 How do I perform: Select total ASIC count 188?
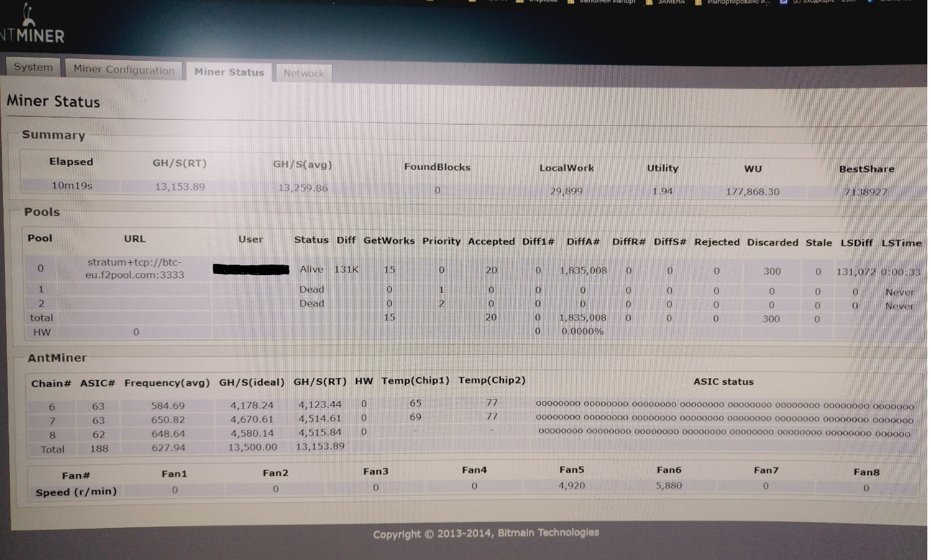pos(99,449)
